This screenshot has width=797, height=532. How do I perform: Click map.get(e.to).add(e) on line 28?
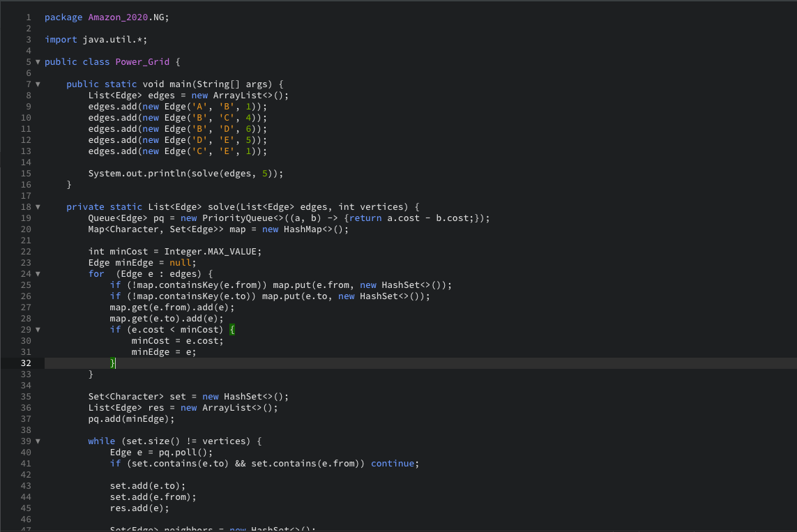point(164,319)
